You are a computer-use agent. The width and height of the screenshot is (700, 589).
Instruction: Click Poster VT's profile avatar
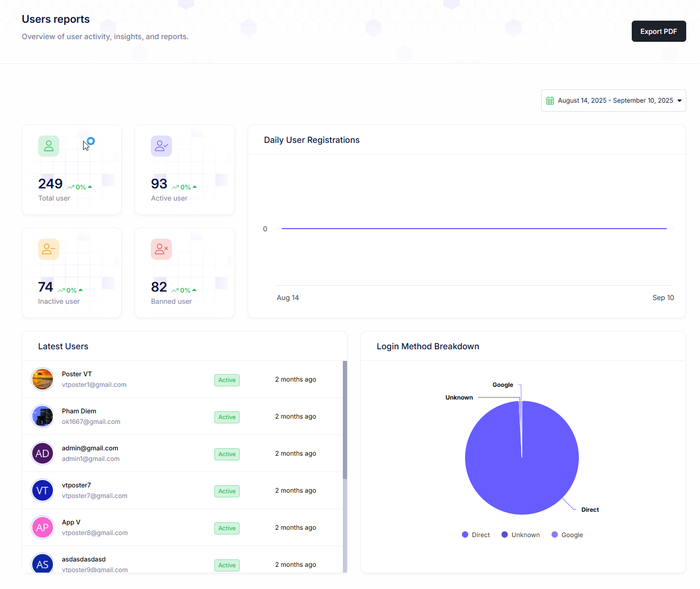point(42,379)
